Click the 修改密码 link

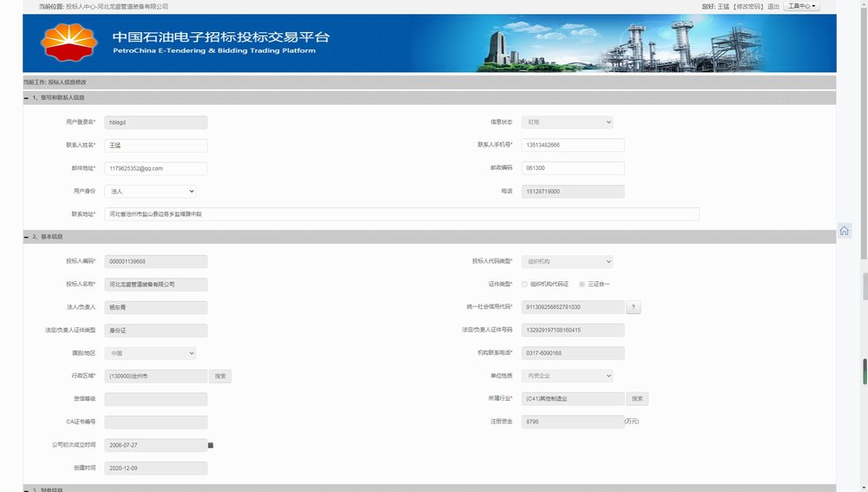(748, 7)
